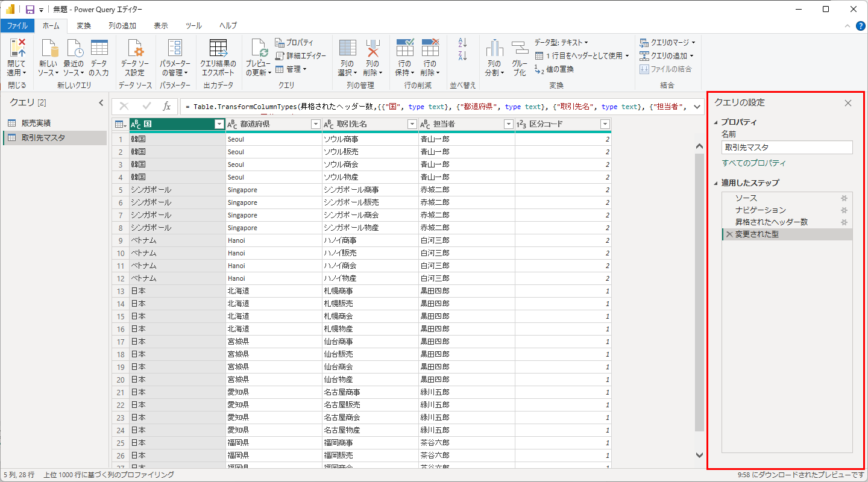Viewport: 868px width, 482px height.
Task: Refresh the preview with プレビューの更新
Action: 259,57
